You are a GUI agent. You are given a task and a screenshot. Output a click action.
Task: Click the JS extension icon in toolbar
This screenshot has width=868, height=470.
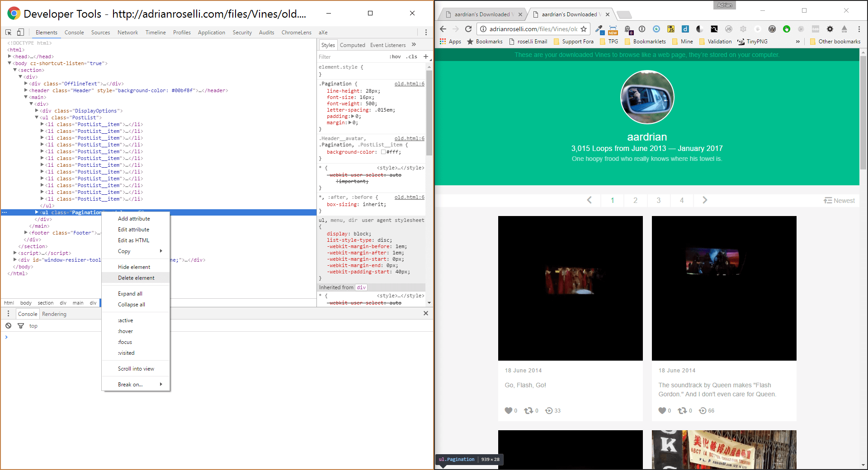(671, 29)
